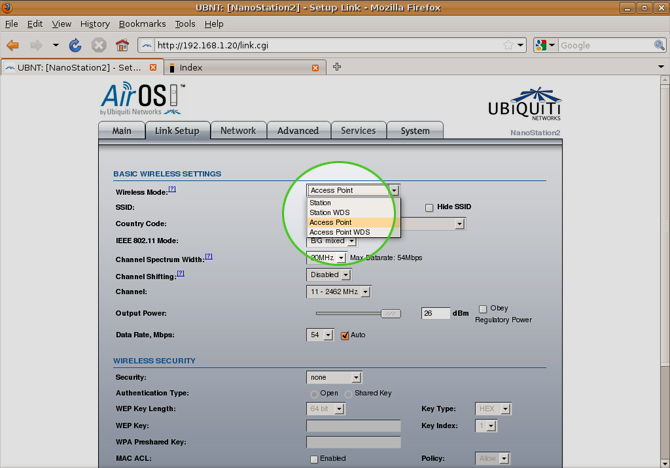Close the Index tab
The height and width of the screenshot is (468, 670).
pos(315,68)
